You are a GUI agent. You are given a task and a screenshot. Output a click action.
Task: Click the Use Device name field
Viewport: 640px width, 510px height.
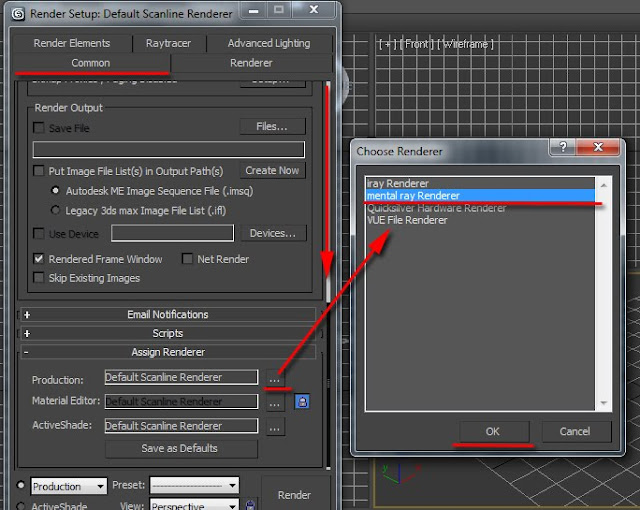173,233
